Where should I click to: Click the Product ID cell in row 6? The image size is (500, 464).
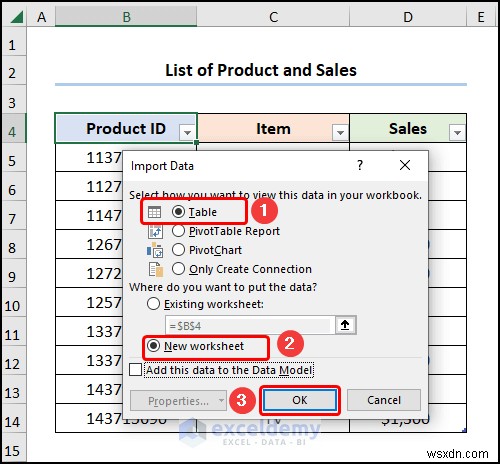tap(89, 186)
